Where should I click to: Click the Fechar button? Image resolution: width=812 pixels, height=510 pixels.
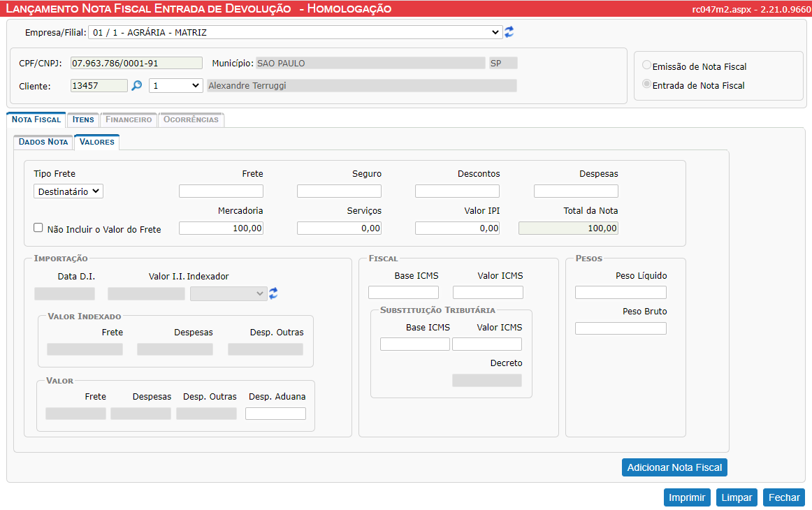[x=784, y=497]
